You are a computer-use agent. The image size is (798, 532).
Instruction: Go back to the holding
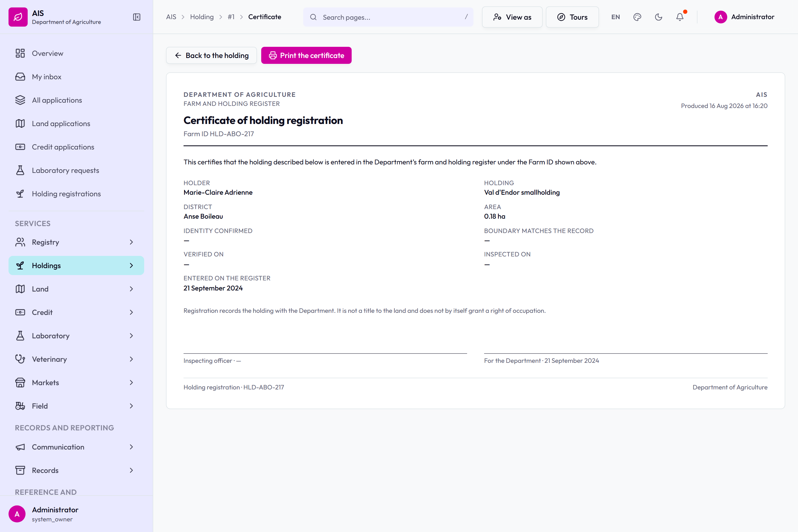click(211, 55)
